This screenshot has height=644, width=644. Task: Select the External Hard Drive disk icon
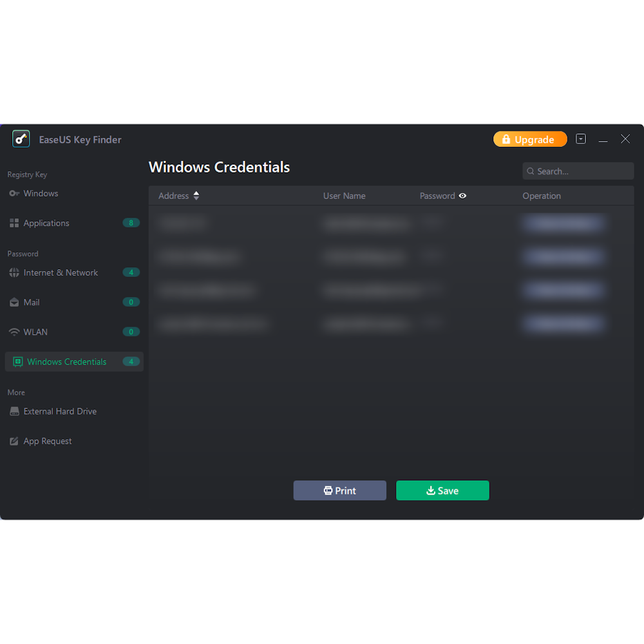tap(14, 411)
